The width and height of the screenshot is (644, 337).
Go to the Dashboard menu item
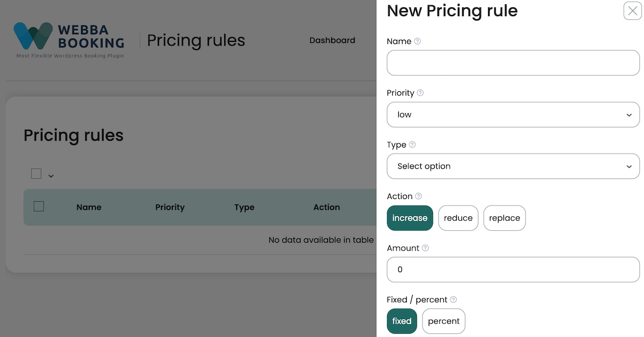332,40
